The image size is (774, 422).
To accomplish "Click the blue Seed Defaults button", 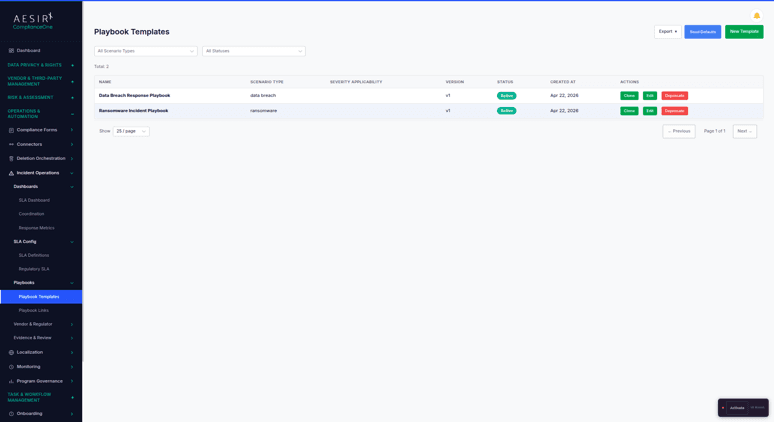I will [702, 32].
